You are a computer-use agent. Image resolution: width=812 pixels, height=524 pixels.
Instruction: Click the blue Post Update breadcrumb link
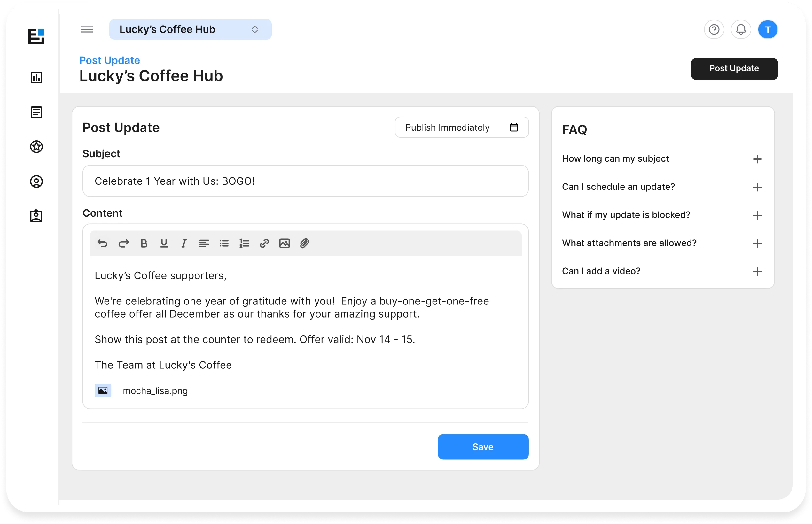110,60
